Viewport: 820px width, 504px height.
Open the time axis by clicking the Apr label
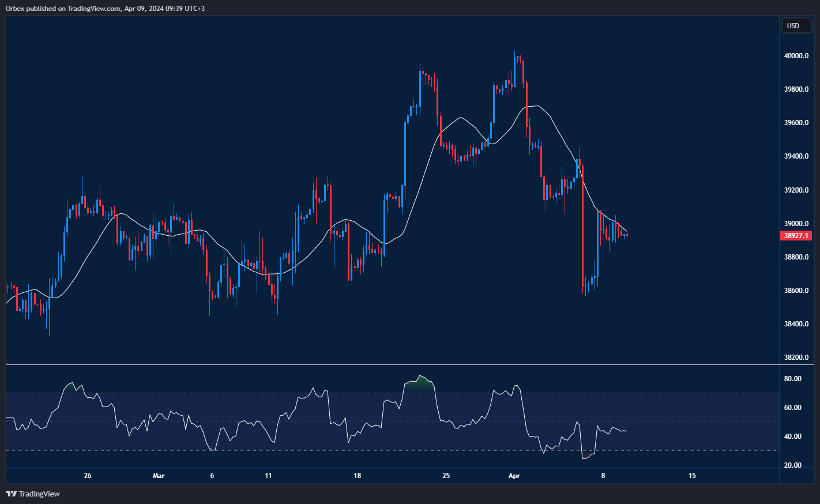click(514, 476)
